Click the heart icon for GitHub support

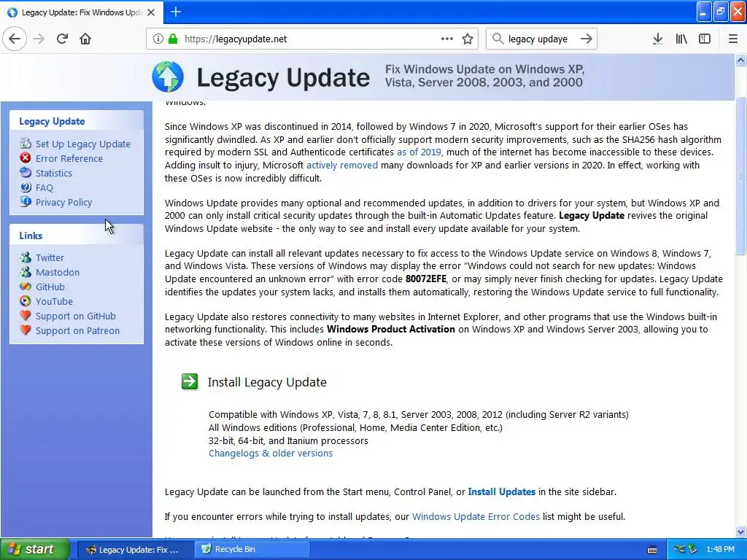click(26, 316)
